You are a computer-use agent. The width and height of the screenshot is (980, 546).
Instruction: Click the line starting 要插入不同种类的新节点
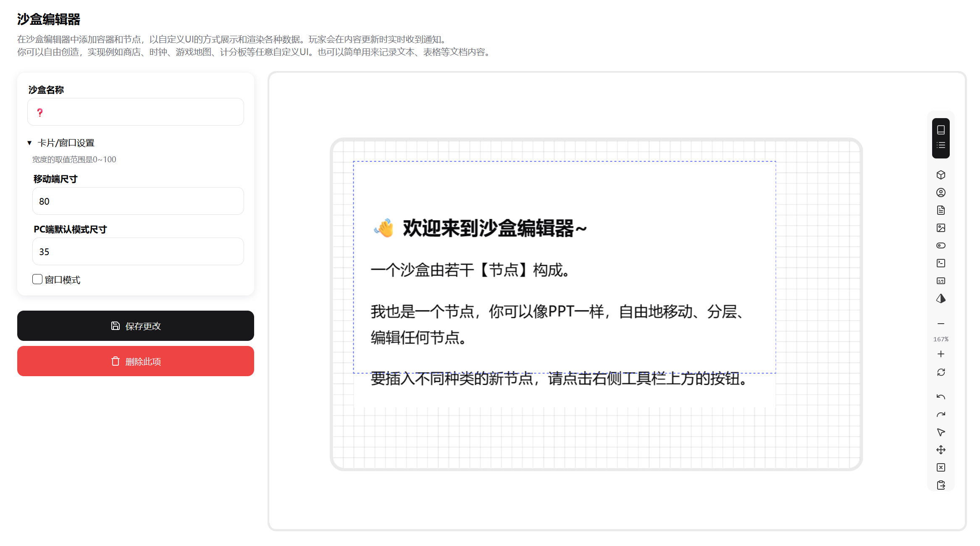click(559, 379)
